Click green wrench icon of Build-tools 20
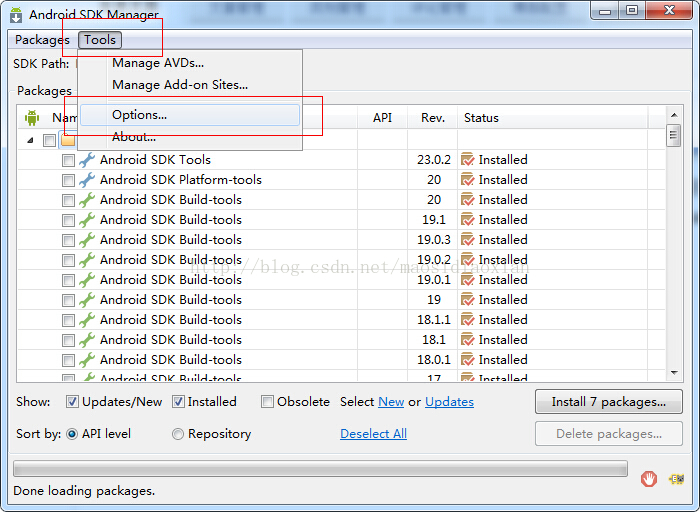700x512 pixels. [x=87, y=200]
